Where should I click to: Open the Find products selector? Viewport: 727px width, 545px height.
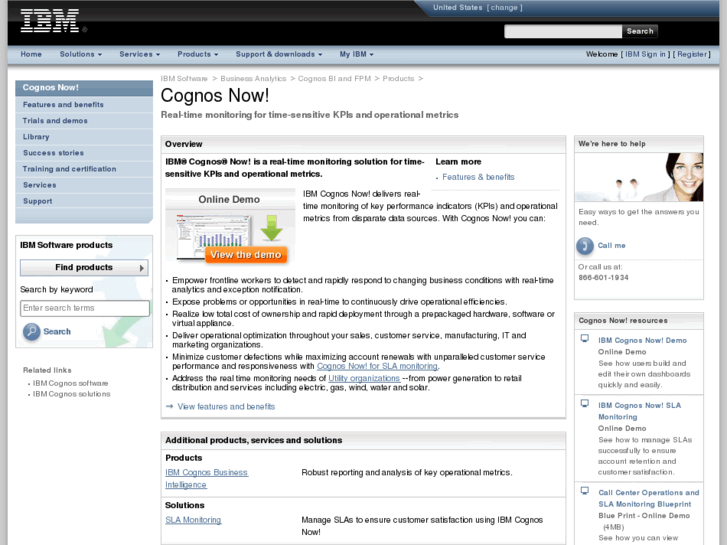84,268
